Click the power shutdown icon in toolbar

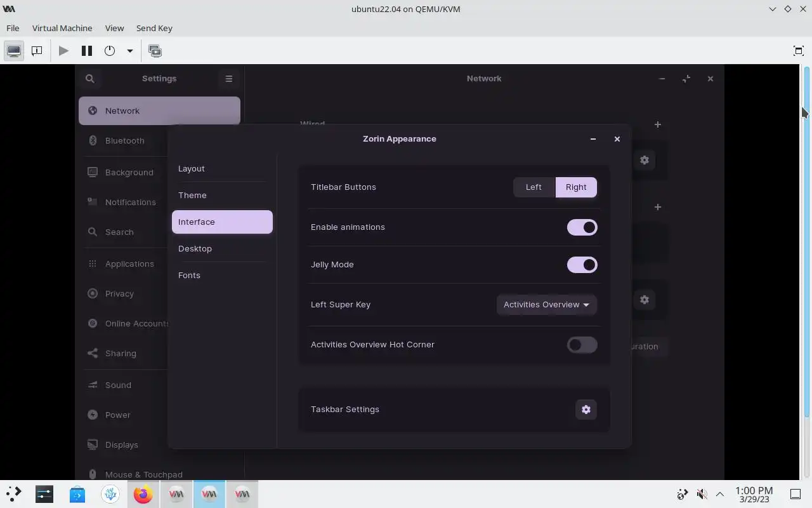110,51
